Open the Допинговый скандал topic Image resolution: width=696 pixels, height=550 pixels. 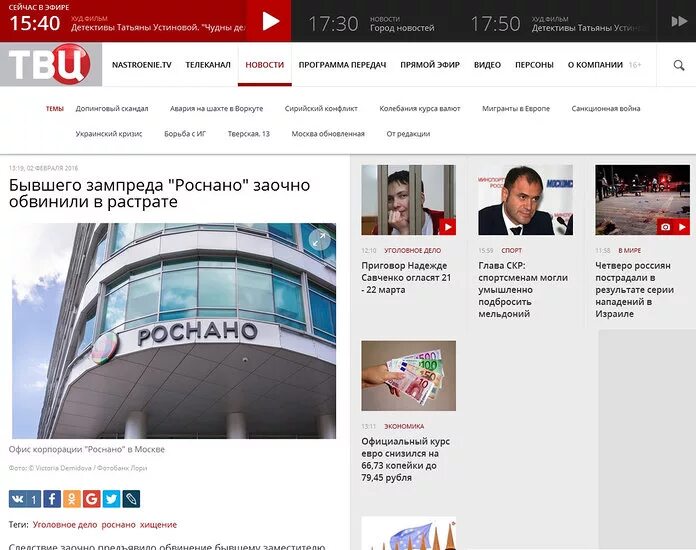pyautogui.click(x=112, y=108)
